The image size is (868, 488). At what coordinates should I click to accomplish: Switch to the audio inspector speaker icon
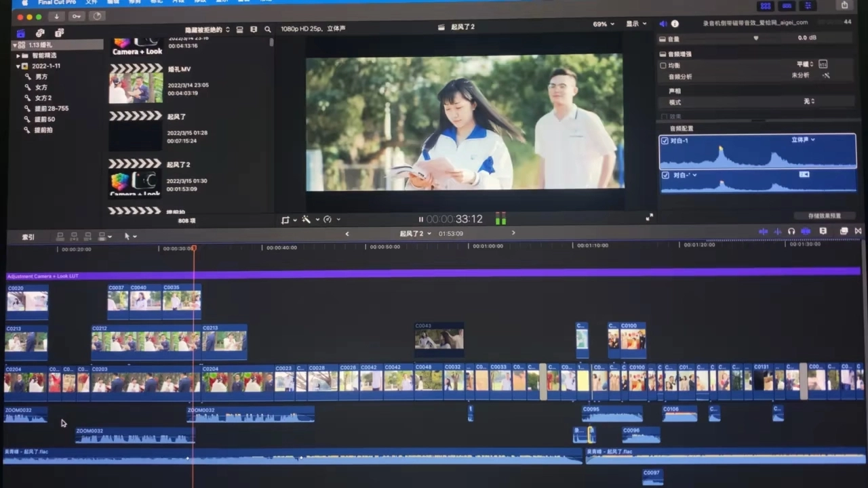[x=663, y=24]
